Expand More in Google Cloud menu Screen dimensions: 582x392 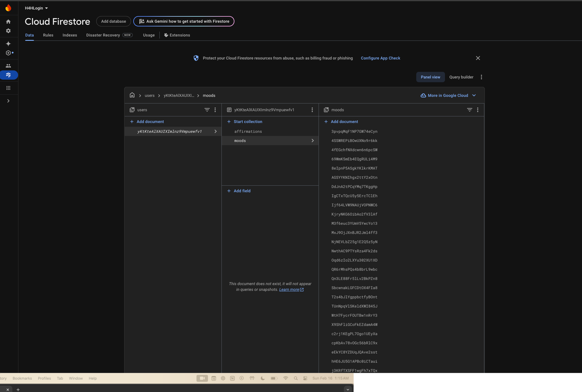pos(448,95)
